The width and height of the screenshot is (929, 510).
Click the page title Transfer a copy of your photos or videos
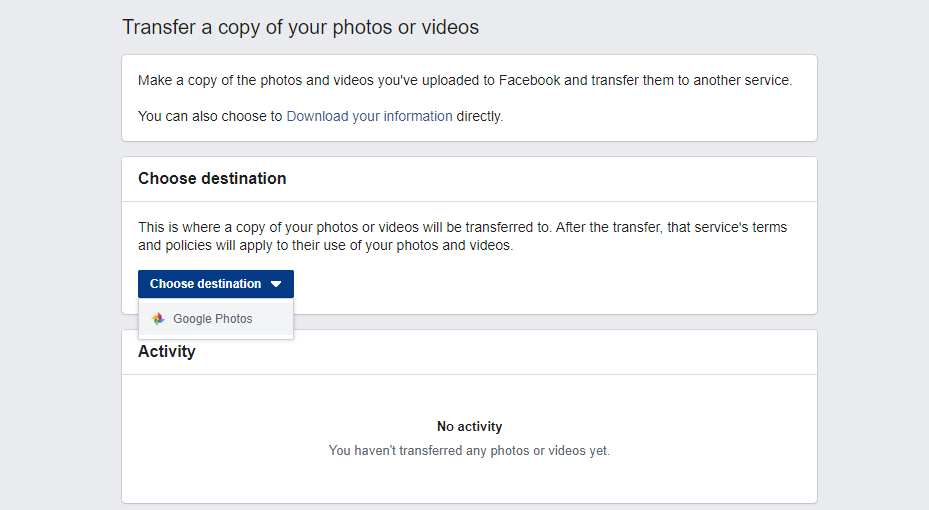click(300, 27)
